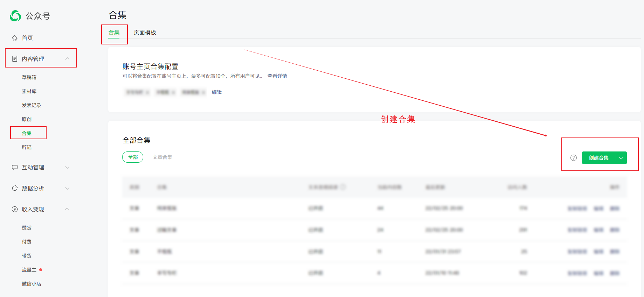The height and width of the screenshot is (297, 644).
Task: Expand the 互动管理 section chevron
Action: [67, 167]
